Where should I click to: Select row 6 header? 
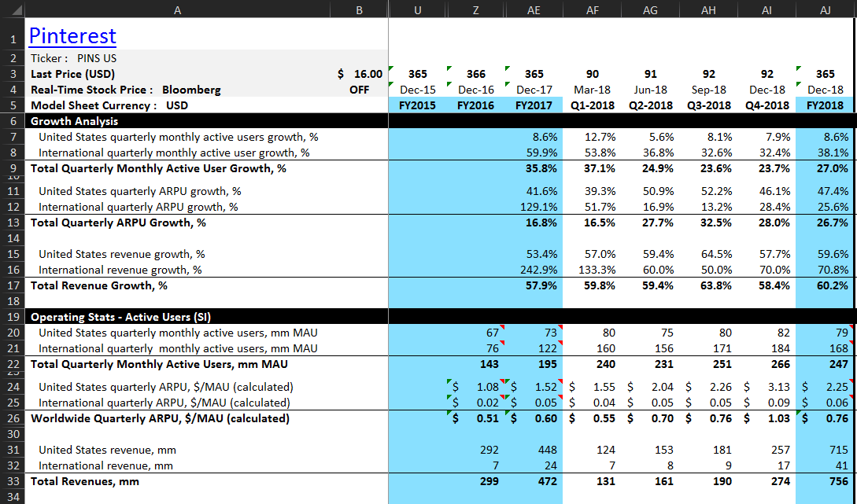(x=13, y=121)
